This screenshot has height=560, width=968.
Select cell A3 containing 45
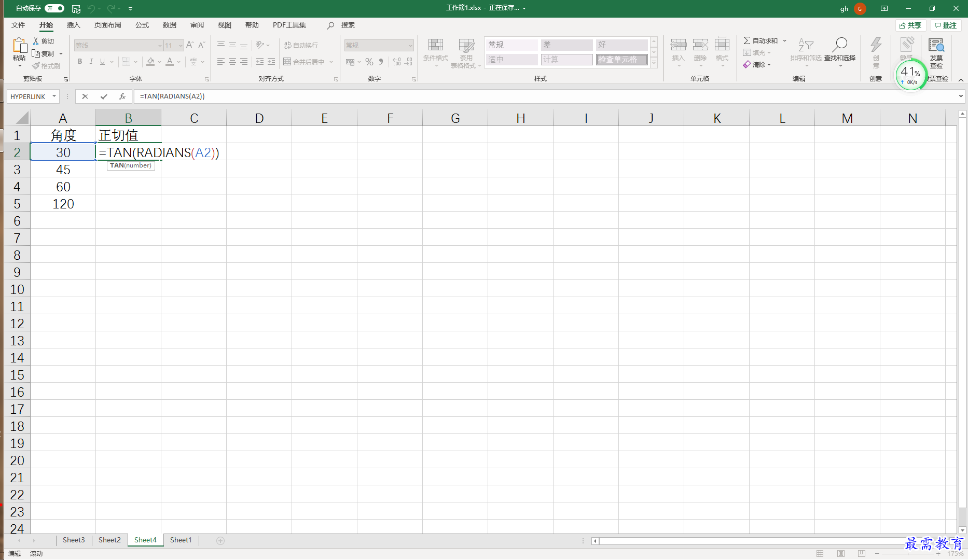tap(63, 170)
